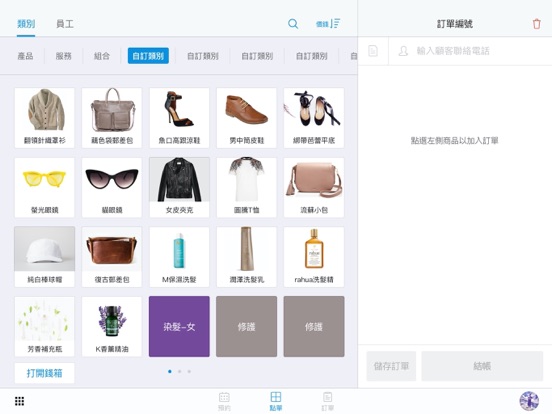Image resolution: width=552 pixels, height=414 pixels.
Task: Add 純白棒球帽 cap to order
Action: tap(44, 257)
